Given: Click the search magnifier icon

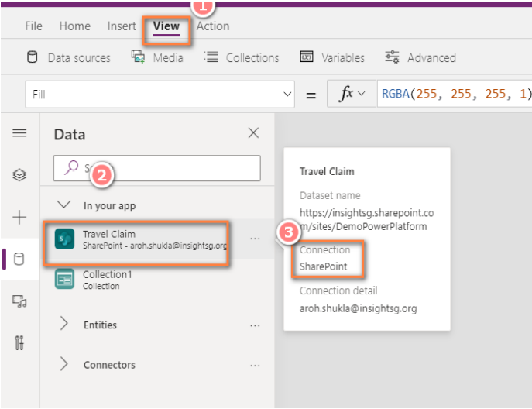Looking at the screenshot, I should 71,167.
